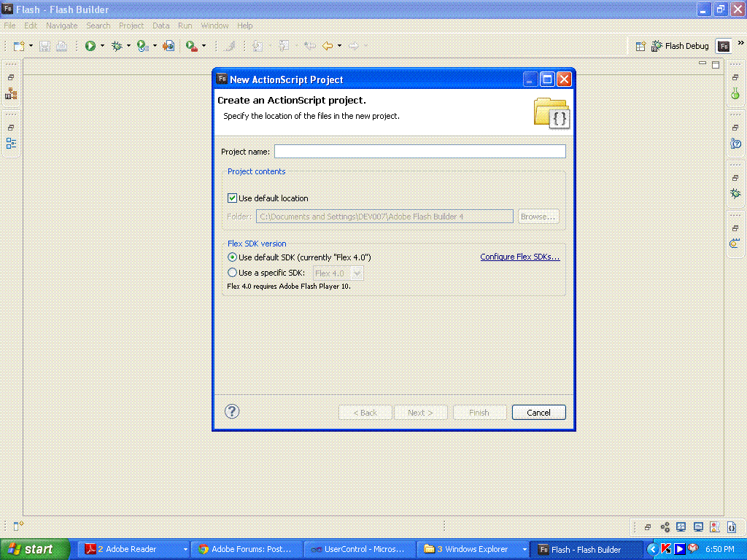Click the Gmail notifier tray icon
Image resolution: width=747 pixels, height=560 pixels.
coord(693,549)
